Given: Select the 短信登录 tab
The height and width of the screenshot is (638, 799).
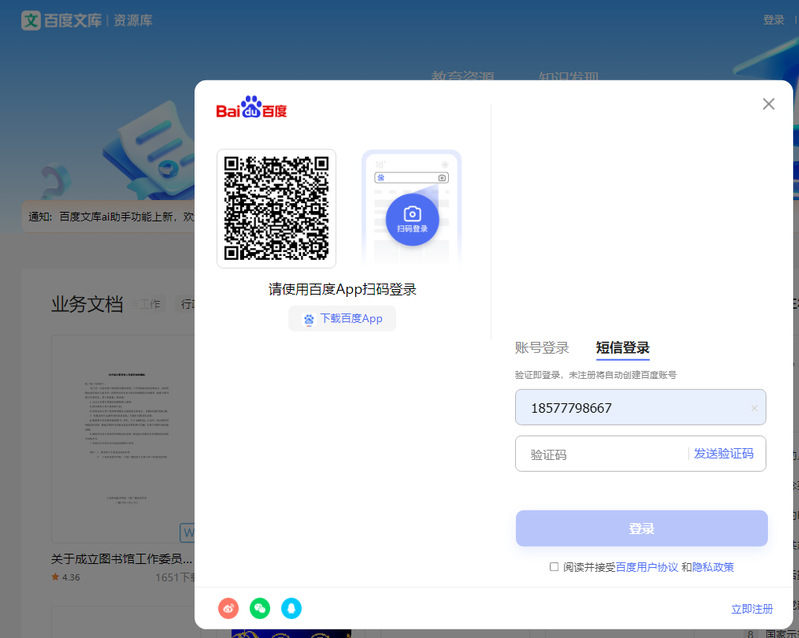Looking at the screenshot, I should click(623, 348).
